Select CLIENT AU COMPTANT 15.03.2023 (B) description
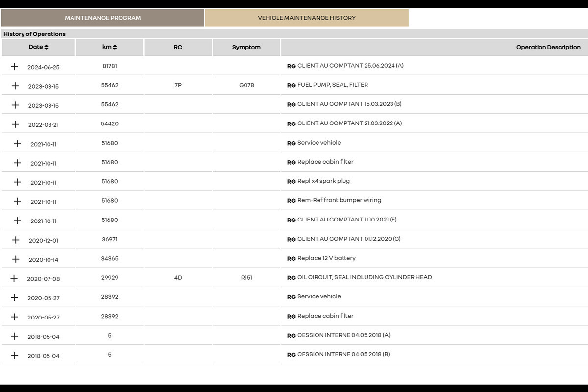The width and height of the screenshot is (588, 392). click(x=349, y=104)
